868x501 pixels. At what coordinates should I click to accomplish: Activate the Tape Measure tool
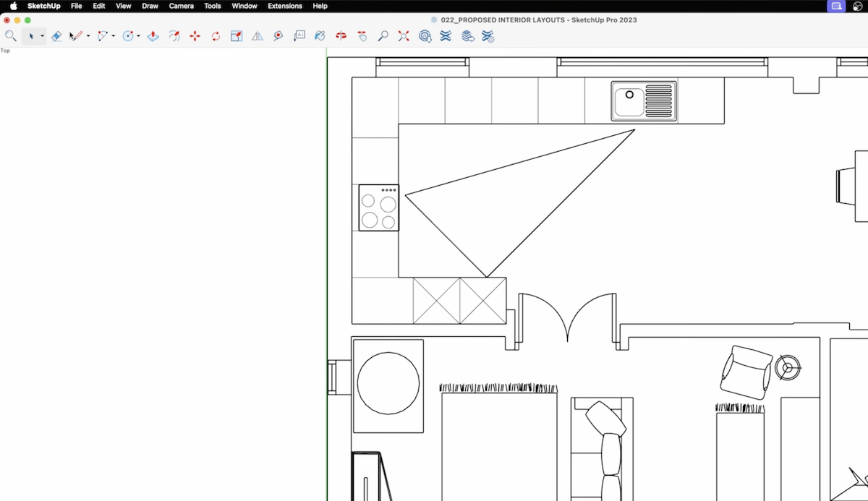tap(278, 35)
